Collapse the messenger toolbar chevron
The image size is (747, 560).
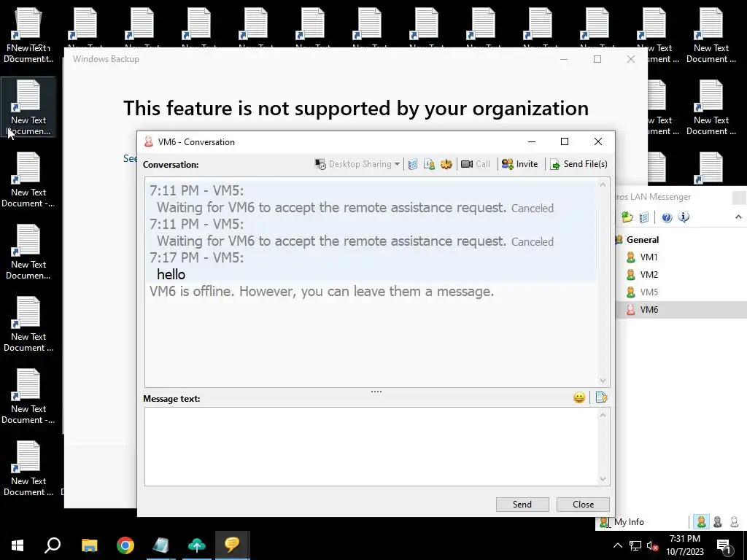(738, 217)
